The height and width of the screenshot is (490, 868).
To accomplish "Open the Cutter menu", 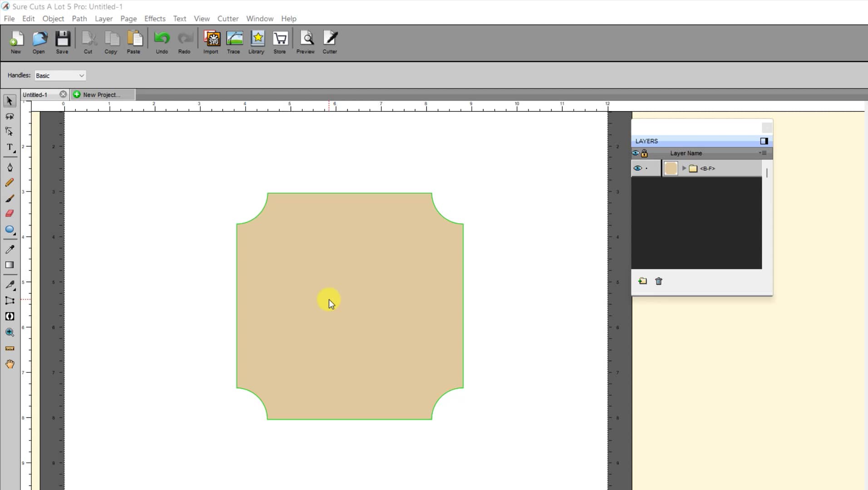I will 227,19.
